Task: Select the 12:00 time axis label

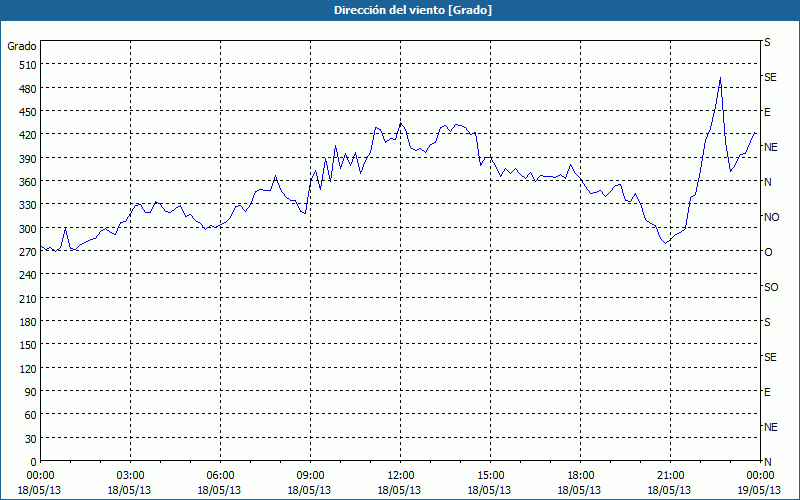Action: click(x=401, y=476)
